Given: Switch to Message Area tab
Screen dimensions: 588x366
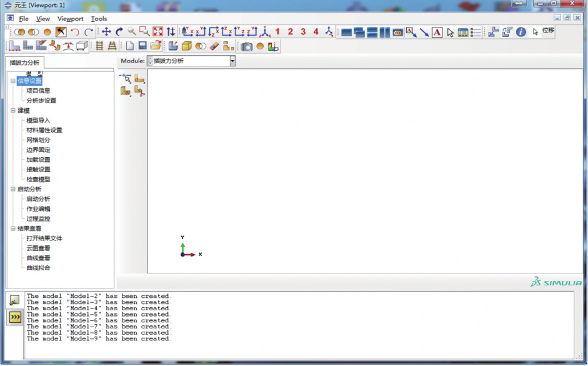Looking at the screenshot, I should (14, 300).
